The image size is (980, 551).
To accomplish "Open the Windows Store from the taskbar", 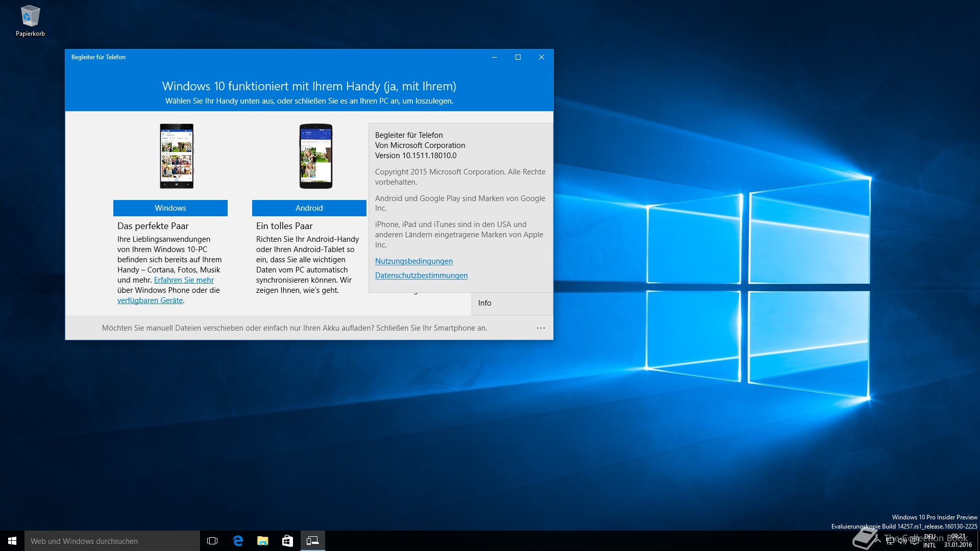I will 287,541.
